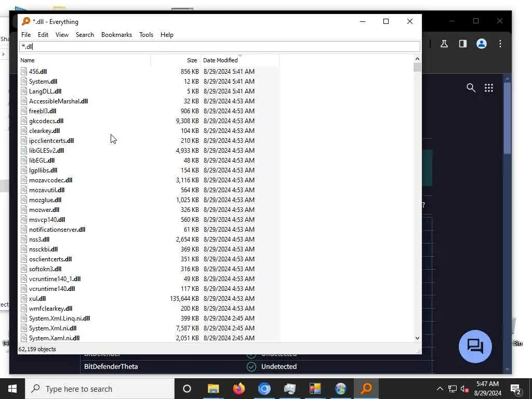This screenshot has height=399, width=532.
Task: Open the notification center icon
Action: (516, 389)
